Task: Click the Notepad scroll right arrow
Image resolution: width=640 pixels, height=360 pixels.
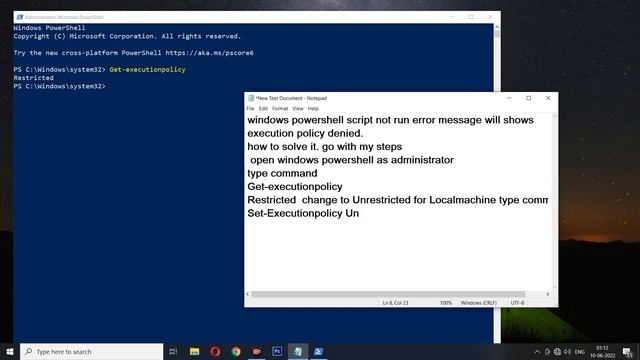Action: (x=548, y=294)
